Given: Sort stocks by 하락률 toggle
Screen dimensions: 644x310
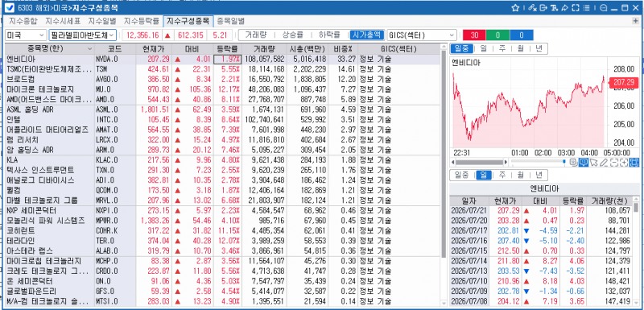Looking at the screenshot, I should [330, 35].
